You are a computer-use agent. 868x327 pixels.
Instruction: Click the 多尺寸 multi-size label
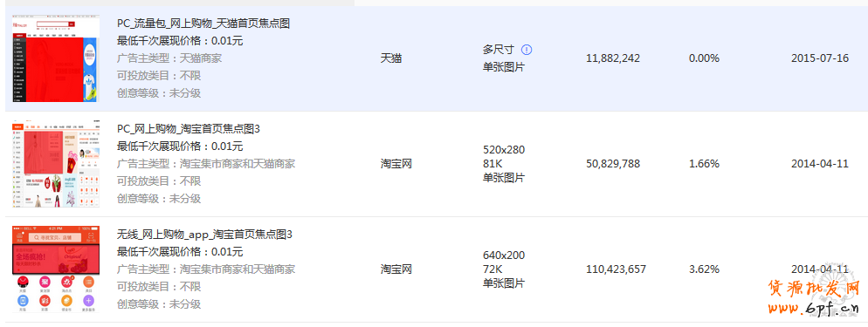click(499, 50)
